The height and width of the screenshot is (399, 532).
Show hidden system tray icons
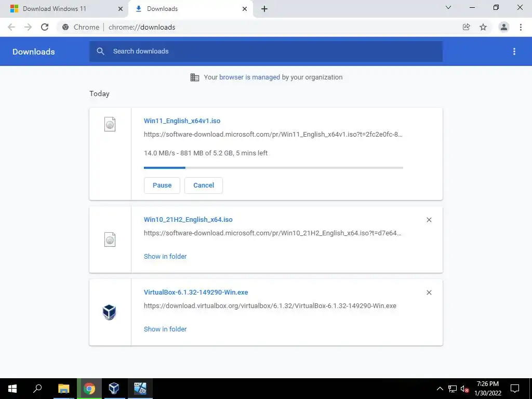coord(440,389)
